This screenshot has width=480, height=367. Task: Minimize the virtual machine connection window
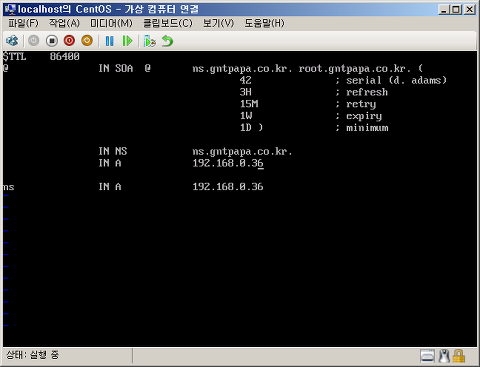click(x=443, y=9)
